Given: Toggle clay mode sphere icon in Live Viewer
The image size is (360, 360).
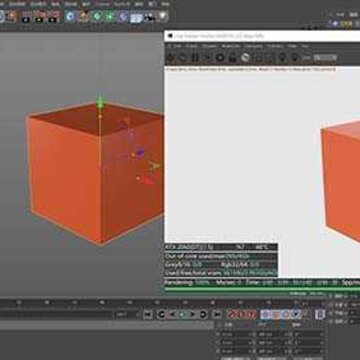Looking at the screenshot, I should coord(245,58).
